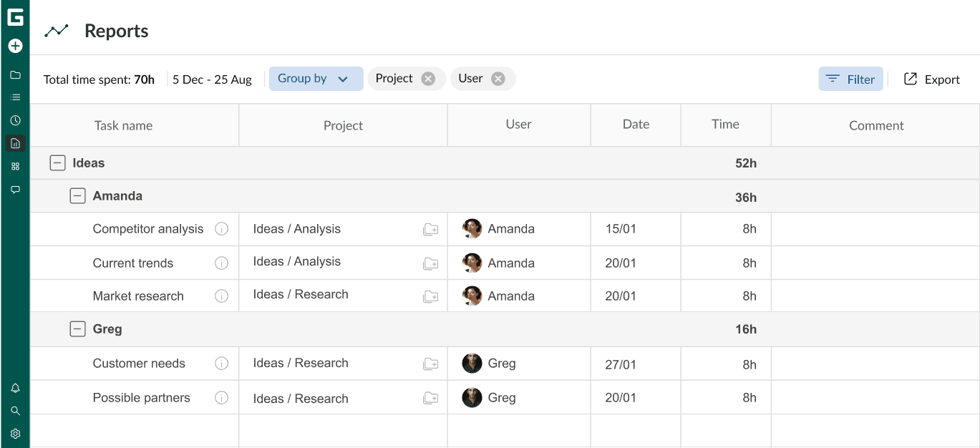Click the Comment cell in Competitor analysis row
Screen dimensions: 980x448
(875, 229)
